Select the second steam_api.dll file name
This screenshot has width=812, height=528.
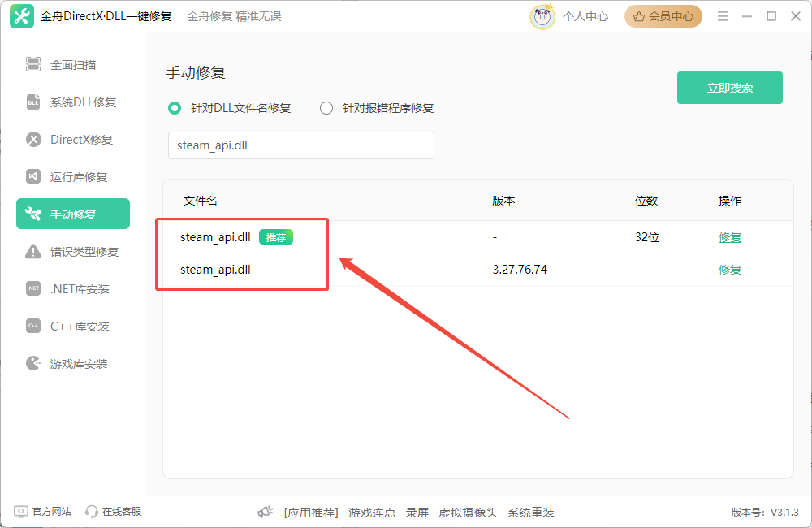[x=215, y=270]
